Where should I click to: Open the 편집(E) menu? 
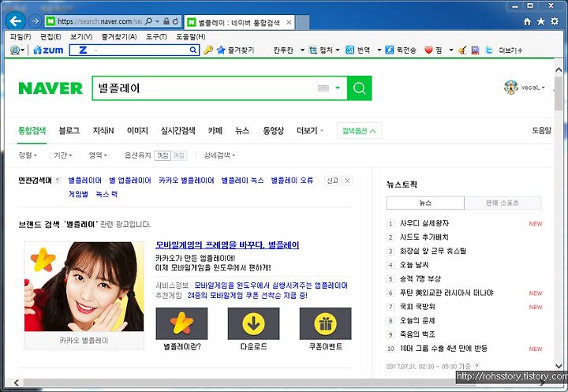[x=50, y=36]
